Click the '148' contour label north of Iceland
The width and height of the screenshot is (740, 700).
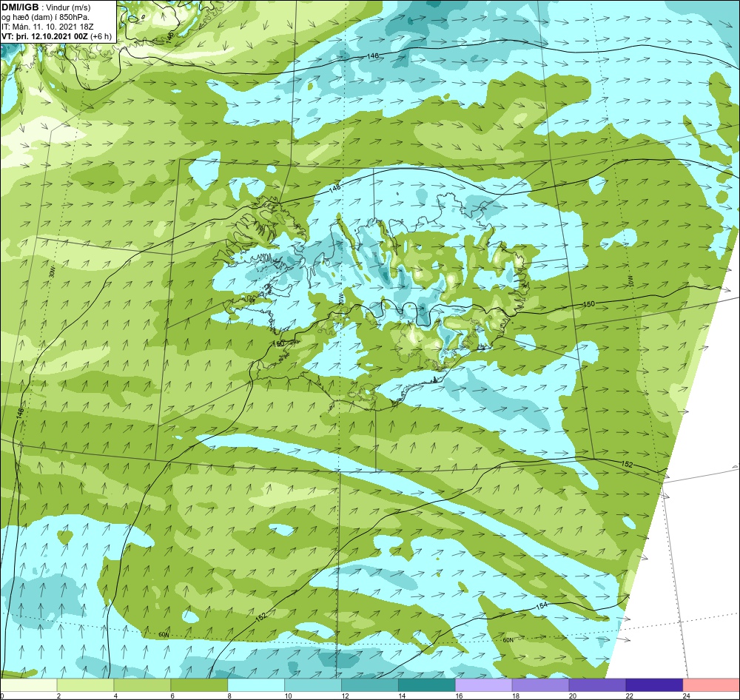(x=334, y=189)
